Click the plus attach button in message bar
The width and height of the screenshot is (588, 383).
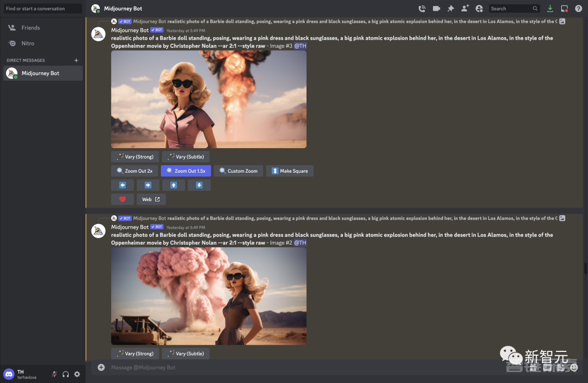tap(101, 368)
